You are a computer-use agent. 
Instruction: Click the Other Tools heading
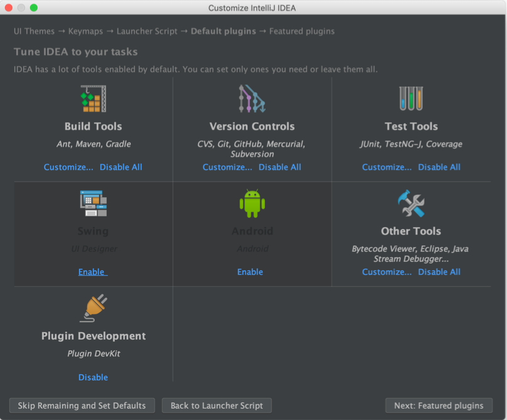point(411,231)
